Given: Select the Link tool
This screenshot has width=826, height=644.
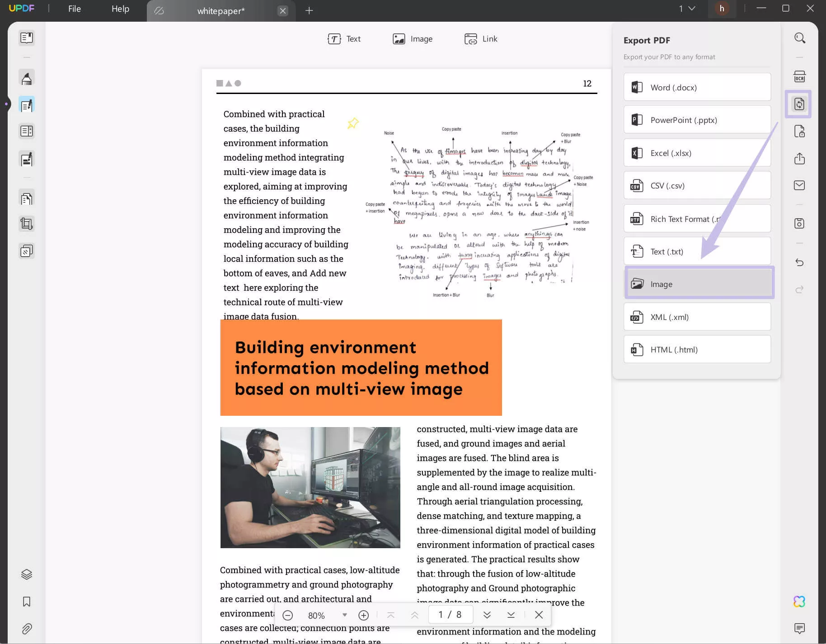Looking at the screenshot, I should point(481,39).
